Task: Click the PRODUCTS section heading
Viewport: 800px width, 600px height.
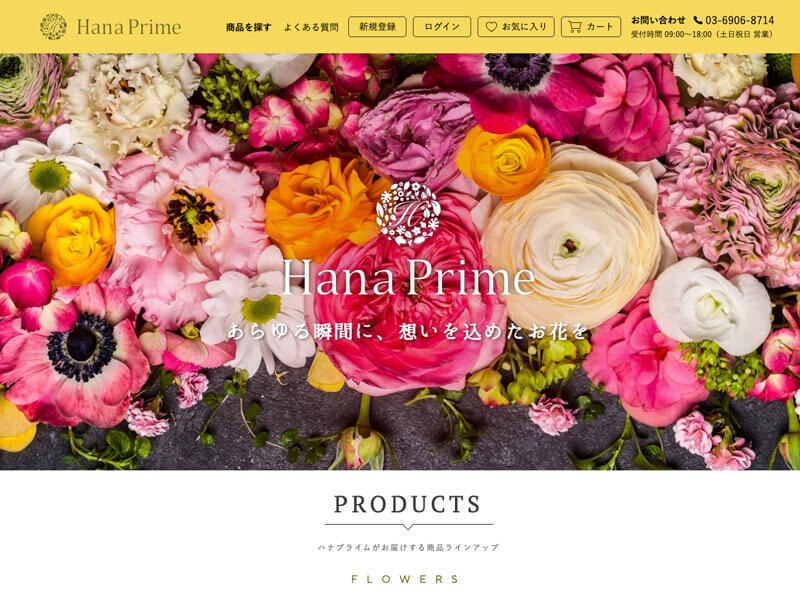Action: (x=407, y=504)
